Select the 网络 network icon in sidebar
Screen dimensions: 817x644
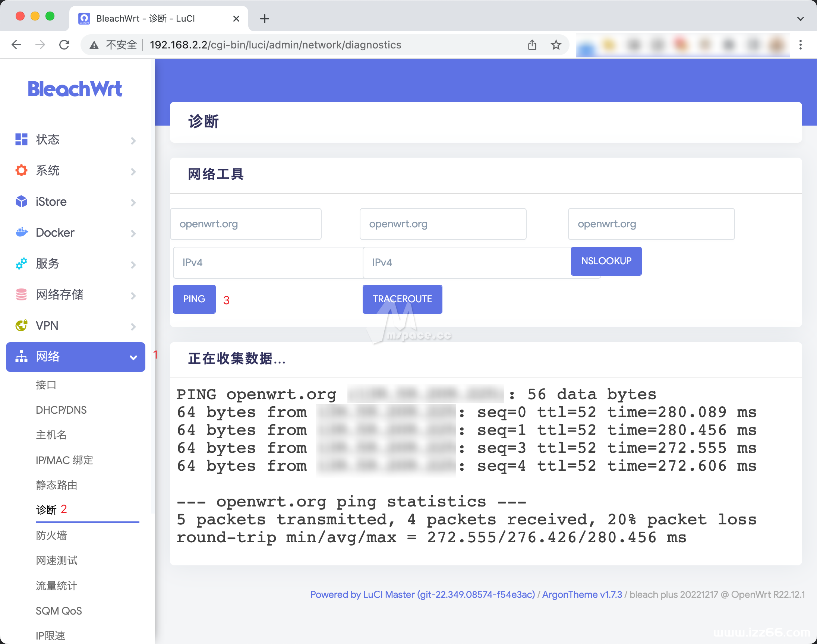click(x=21, y=357)
